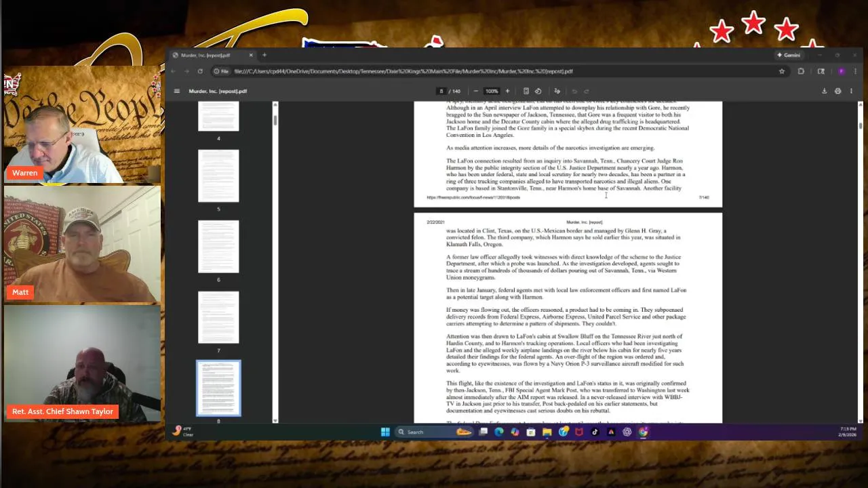Select the highlighted page 8 thumbnail
868x488 pixels.
tap(218, 388)
